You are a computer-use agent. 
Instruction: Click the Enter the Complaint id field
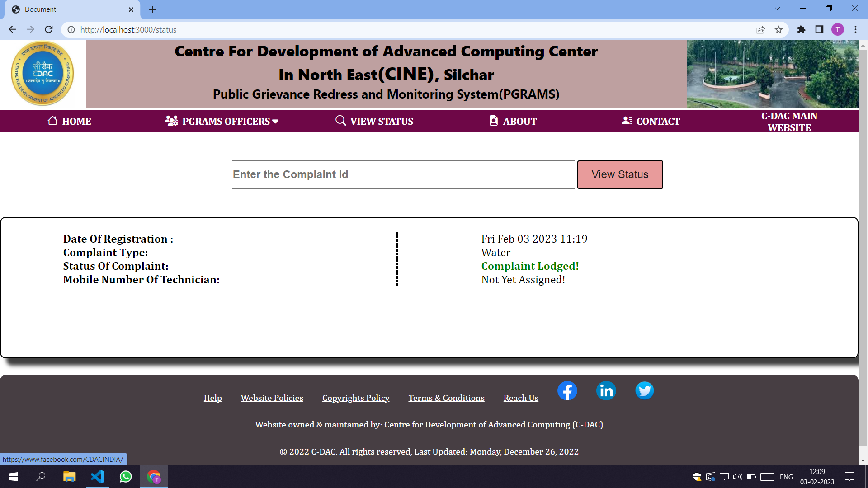(x=403, y=174)
